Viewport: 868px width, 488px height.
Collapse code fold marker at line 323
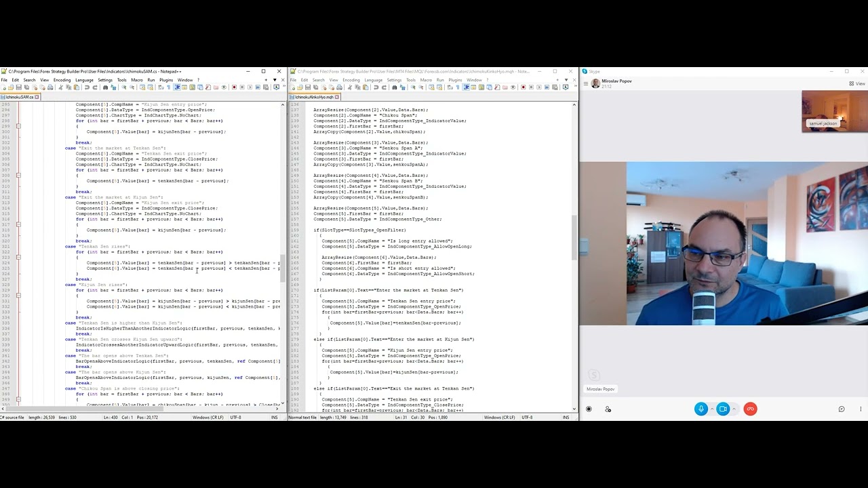[x=18, y=257]
